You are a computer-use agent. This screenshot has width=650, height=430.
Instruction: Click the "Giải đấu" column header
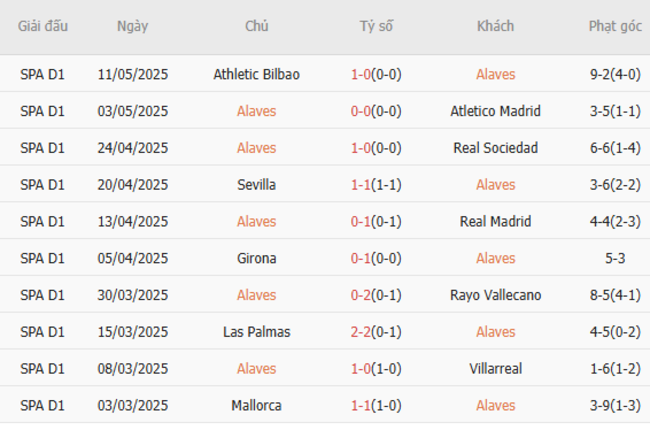[43, 26]
